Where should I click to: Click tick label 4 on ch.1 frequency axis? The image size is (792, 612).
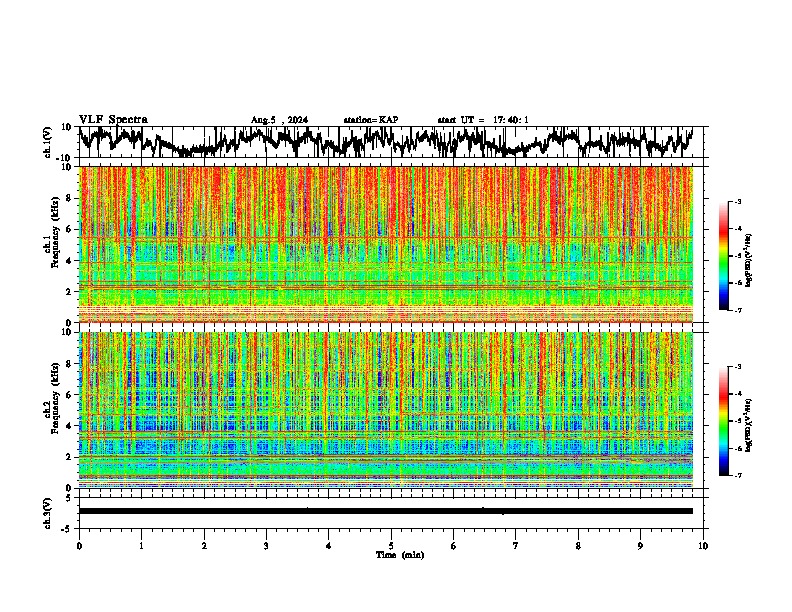tap(70, 261)
